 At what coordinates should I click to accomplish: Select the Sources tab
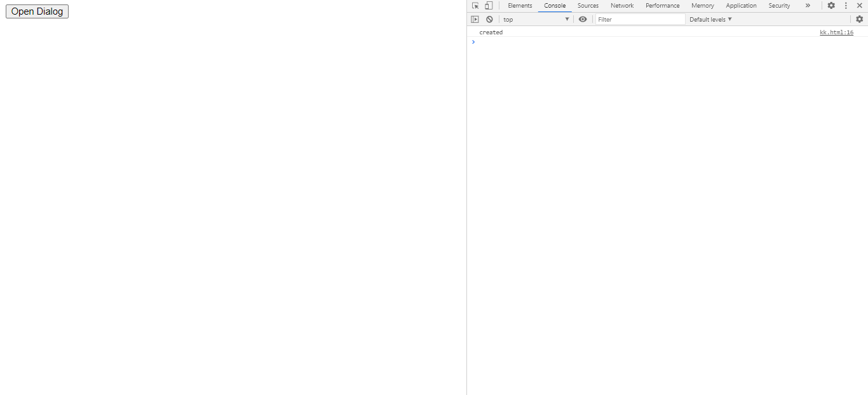588,5
